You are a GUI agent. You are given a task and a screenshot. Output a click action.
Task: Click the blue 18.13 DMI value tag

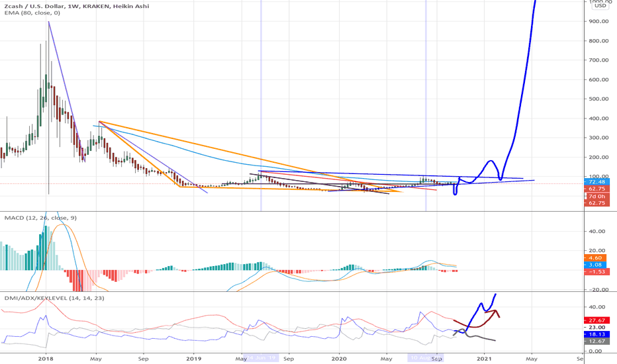597,334
